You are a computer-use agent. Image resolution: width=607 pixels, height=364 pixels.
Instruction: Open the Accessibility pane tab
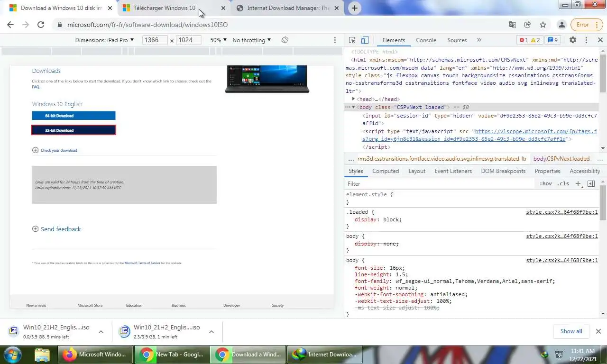point(585,171)
